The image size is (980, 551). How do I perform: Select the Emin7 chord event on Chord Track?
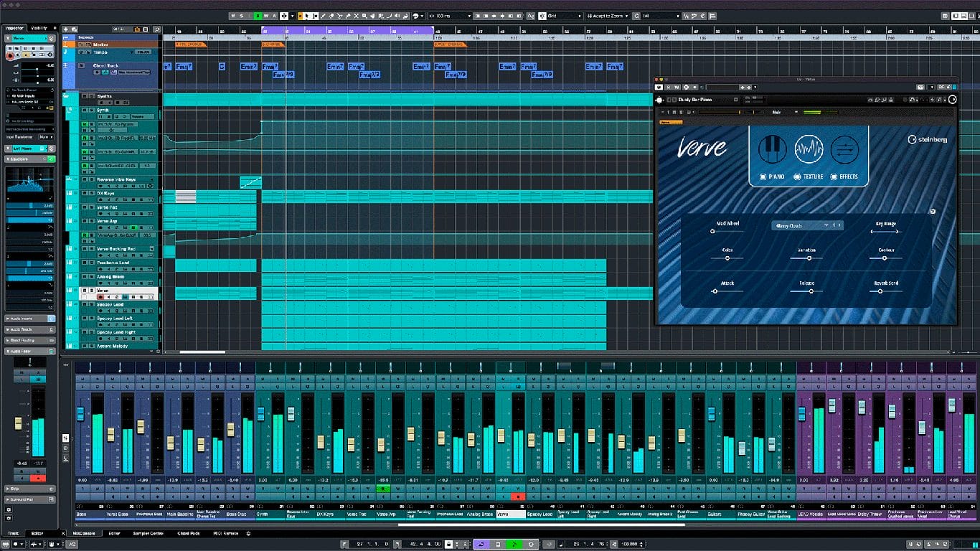[248, 67]
